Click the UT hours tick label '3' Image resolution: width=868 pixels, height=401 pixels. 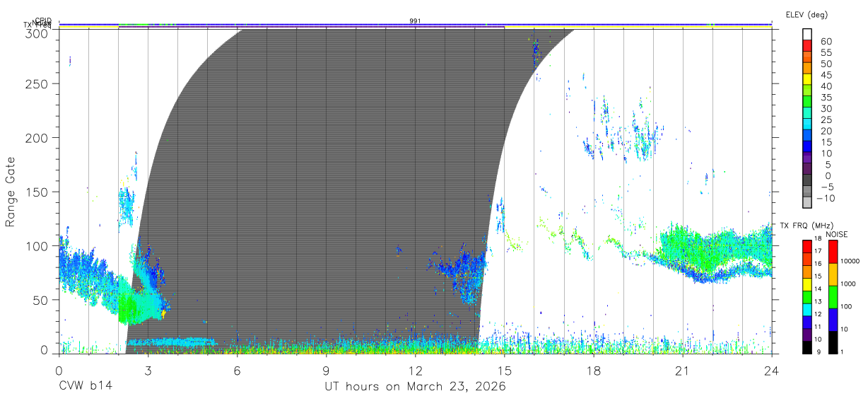148,371
